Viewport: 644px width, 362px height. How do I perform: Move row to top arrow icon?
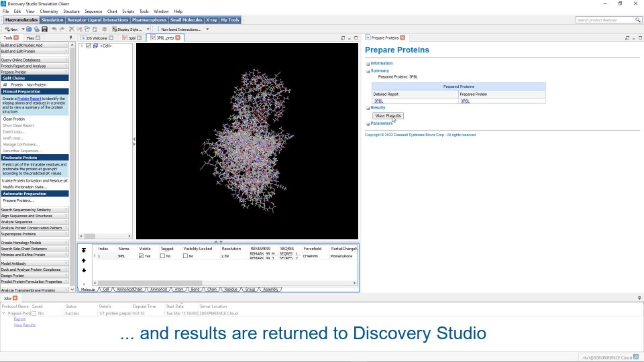click(x=84, y=250)
